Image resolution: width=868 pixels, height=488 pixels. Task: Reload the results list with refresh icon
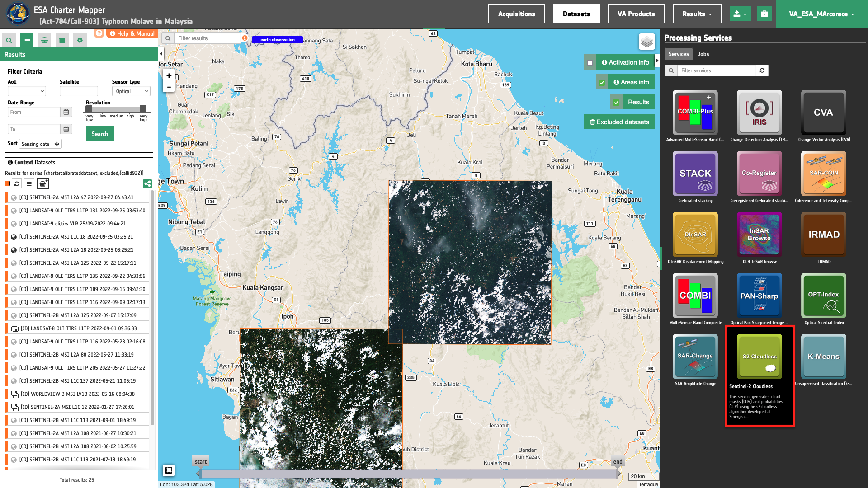pyautogui.click(x=17, y=183)
